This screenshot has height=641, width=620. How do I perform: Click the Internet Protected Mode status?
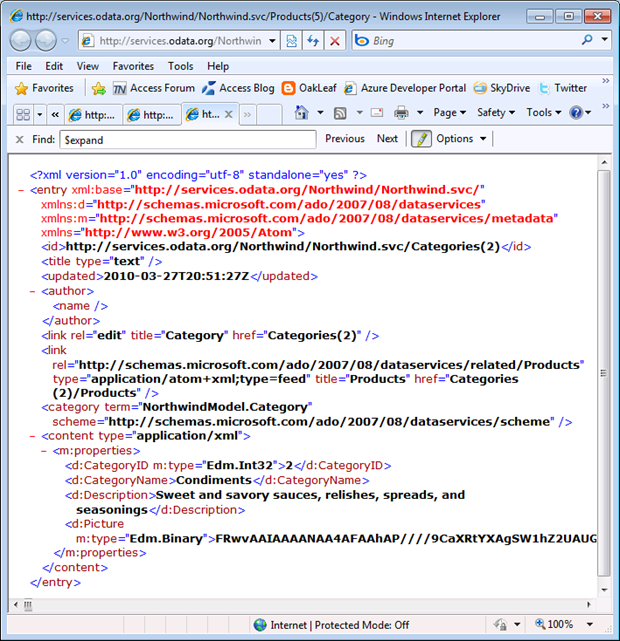(331, 625)
